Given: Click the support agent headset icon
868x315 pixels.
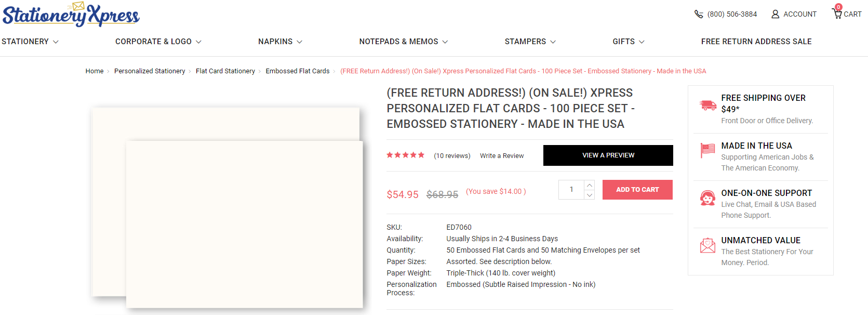Looking at the screenshot, I should tap(707, 198).
